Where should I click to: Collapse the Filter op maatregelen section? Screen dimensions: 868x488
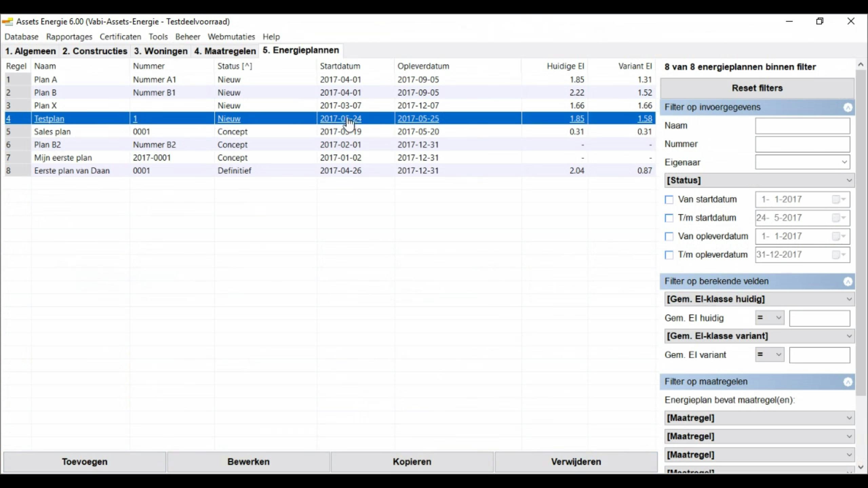[x=848, y=382]
